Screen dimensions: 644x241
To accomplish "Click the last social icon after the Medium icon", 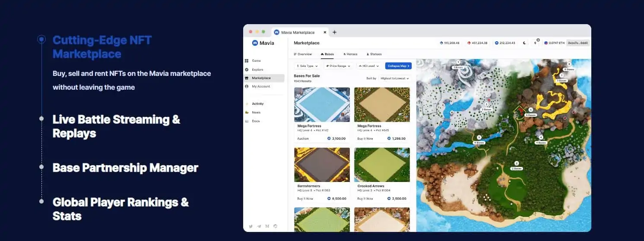I will tap(275, 226).
